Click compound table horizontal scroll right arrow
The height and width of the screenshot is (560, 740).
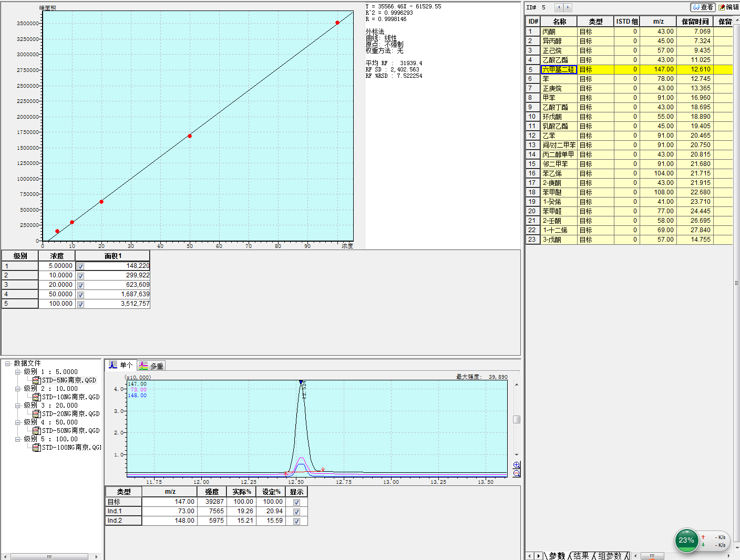(x=729, y=556)
